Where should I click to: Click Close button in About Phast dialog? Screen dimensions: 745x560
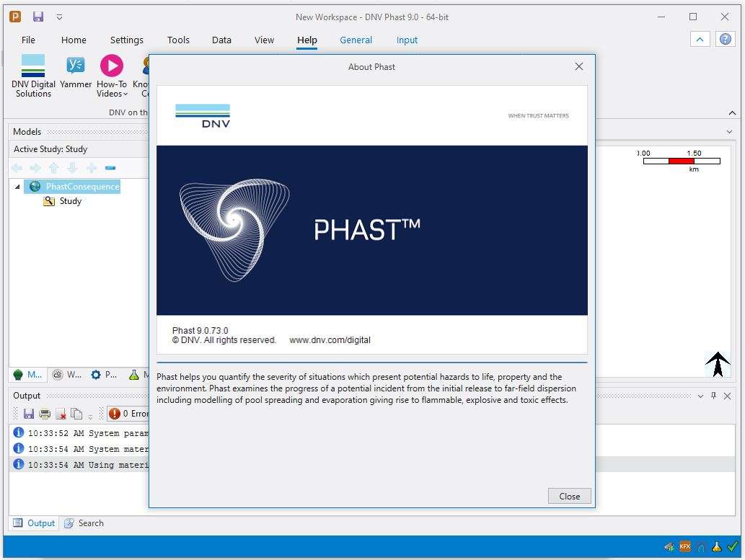[x=569, y=496]
